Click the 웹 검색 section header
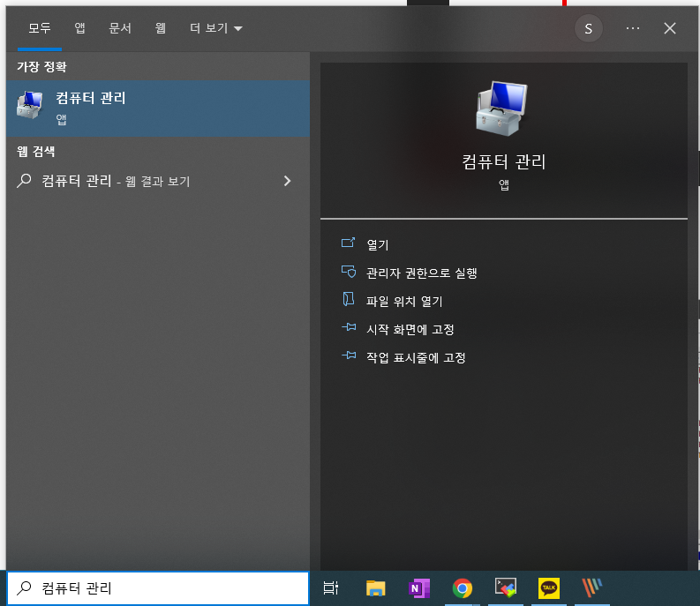This screenshot has width=700, height=606. (x=35, y=152)
